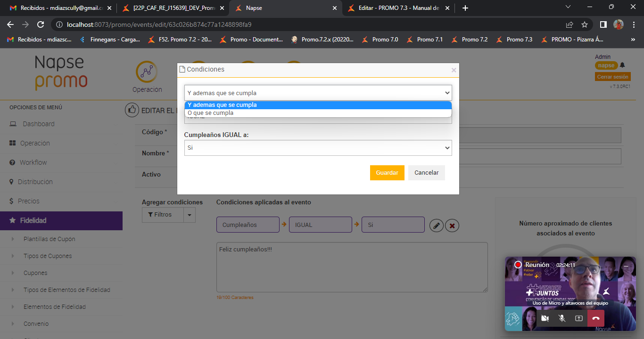Save the condition with Guardar

(x=387, y=173)
